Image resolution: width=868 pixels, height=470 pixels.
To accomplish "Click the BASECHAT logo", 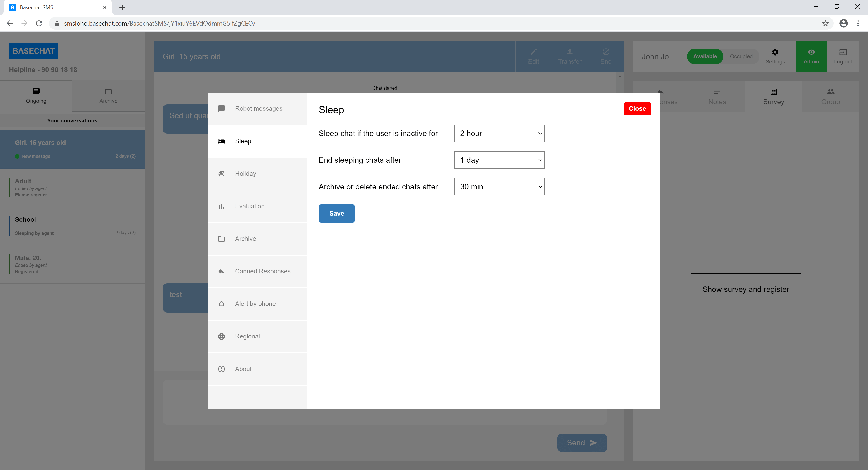I will click(33, 51).
